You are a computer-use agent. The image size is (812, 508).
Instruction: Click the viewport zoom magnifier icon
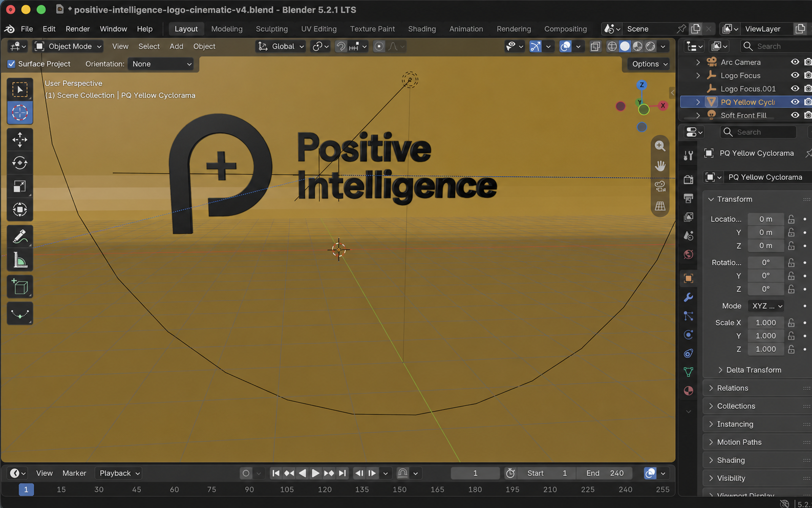[660, 146]
